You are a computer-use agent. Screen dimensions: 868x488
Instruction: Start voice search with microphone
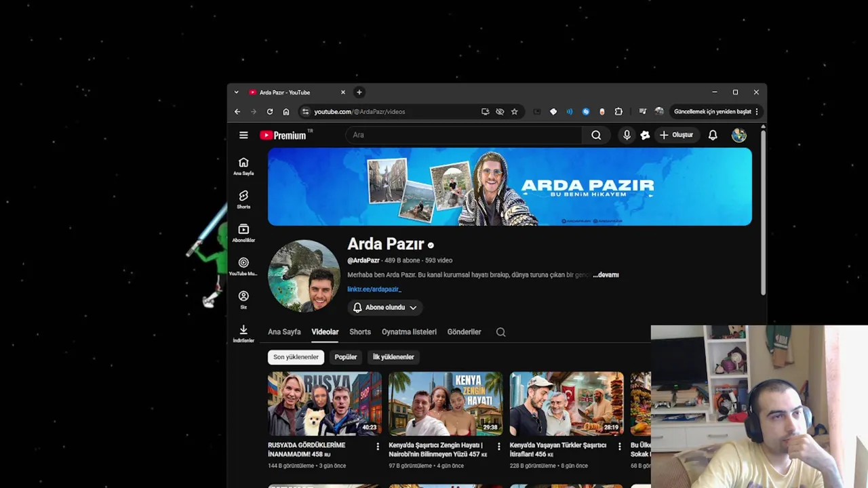[x=627, y=135]
